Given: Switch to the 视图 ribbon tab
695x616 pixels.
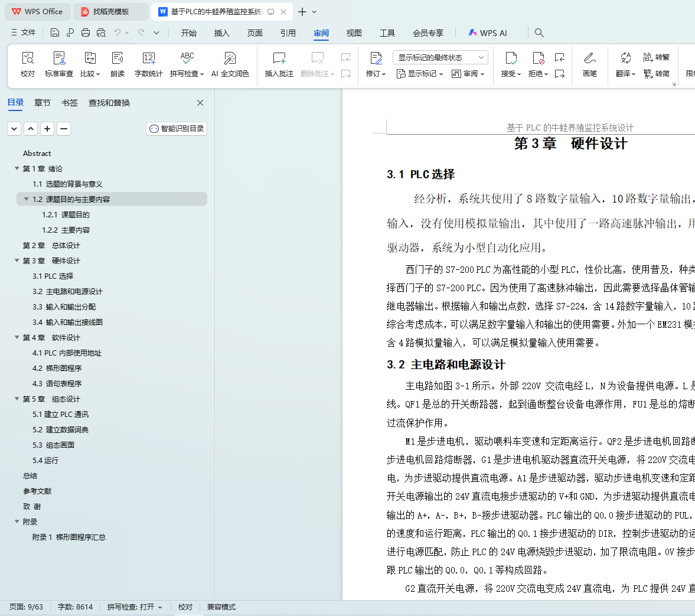Looking at the screenshot, I should [x=354, y=33].
